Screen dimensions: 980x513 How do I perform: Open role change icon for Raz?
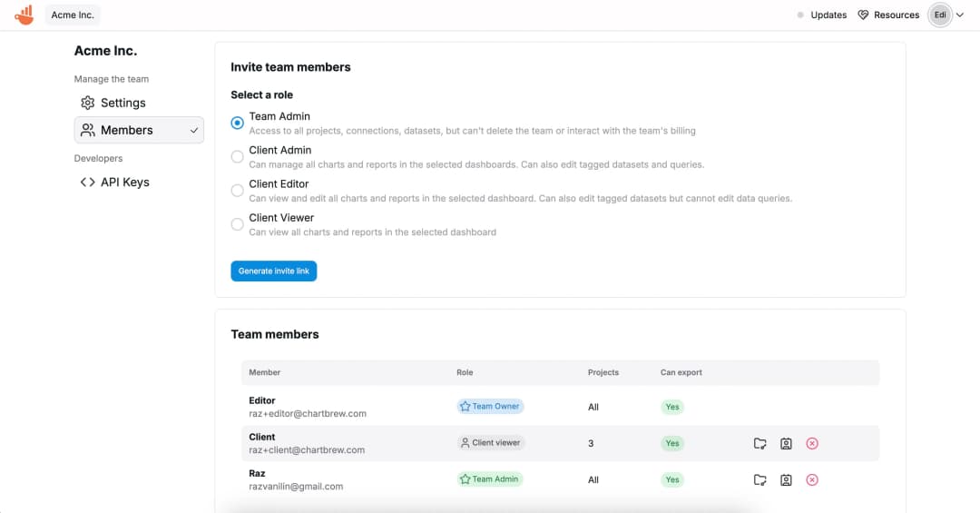point(786,479)
